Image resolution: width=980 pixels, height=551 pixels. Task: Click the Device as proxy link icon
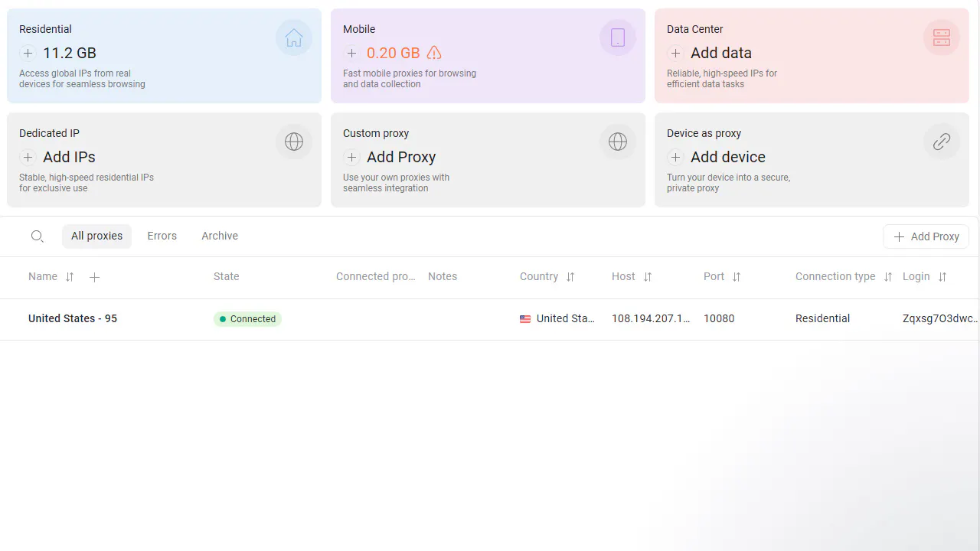coord(942,142)
